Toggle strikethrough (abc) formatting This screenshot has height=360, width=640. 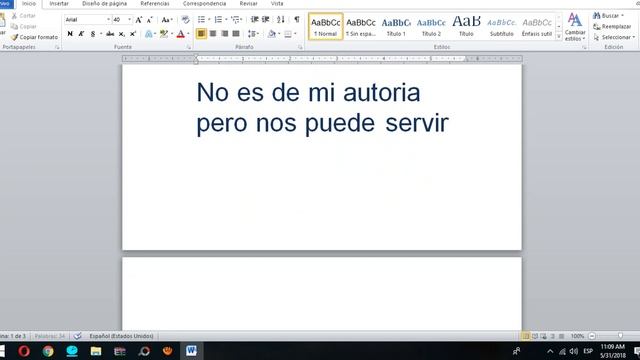tap(110, 34)
